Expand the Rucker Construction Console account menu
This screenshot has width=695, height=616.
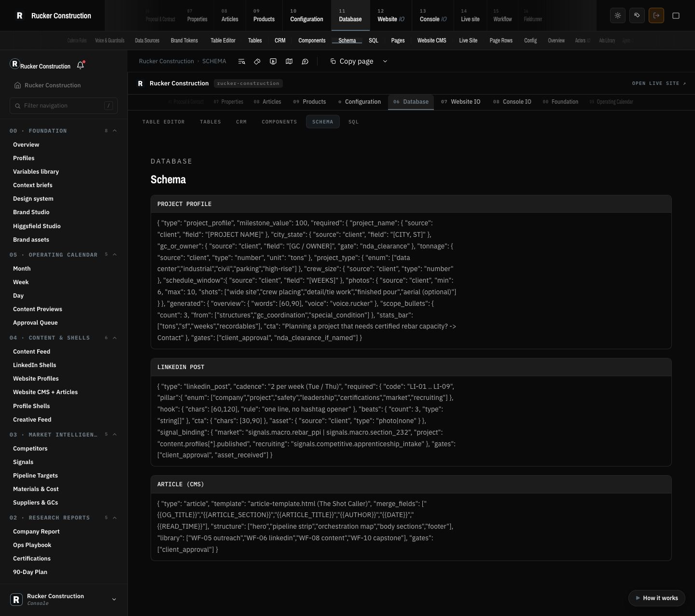114,600
